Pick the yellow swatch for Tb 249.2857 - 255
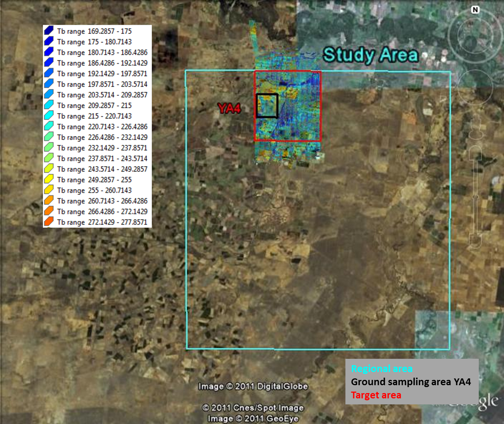 49,179
